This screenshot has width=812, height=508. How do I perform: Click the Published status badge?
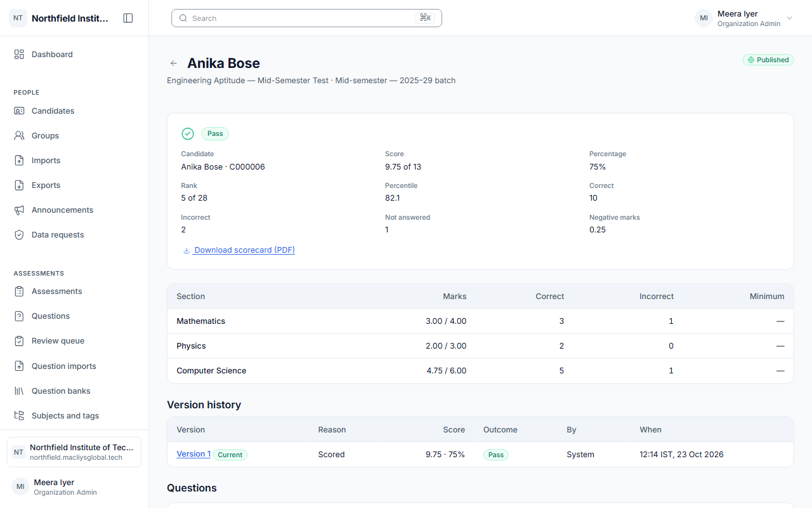pyautogui.click(x=768, y=60)
